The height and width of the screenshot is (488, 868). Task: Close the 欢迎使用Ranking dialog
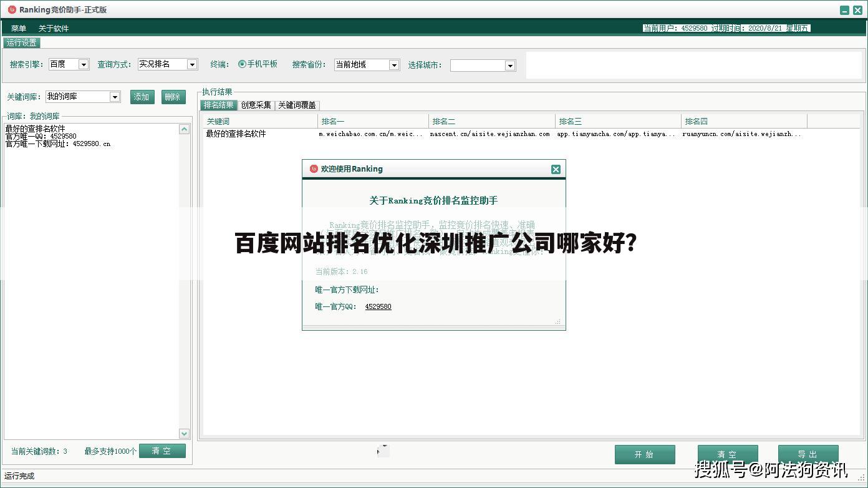tap(556, 169)
